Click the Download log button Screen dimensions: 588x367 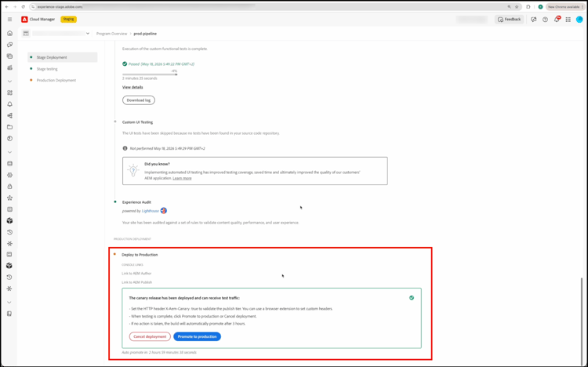coord(138,100)
